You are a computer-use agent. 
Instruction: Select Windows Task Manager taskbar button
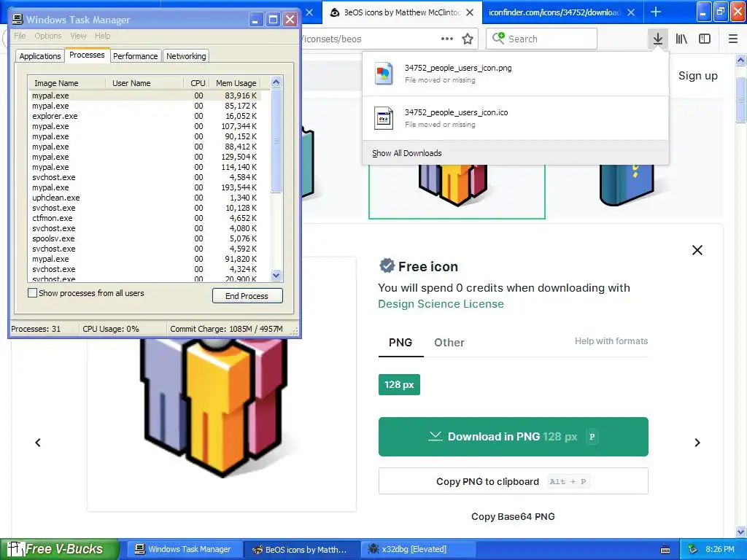tap(185, 550)
